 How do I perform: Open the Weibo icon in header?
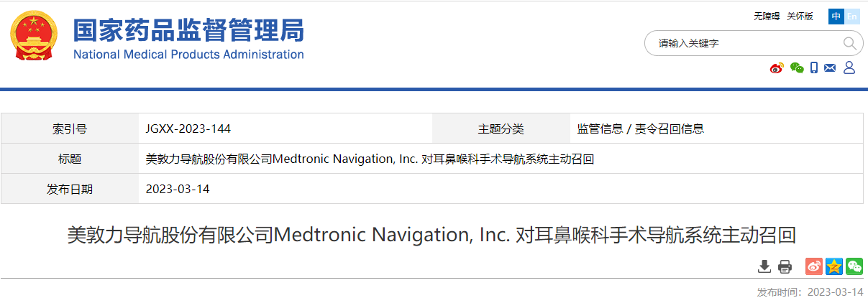tap(777, 67)
